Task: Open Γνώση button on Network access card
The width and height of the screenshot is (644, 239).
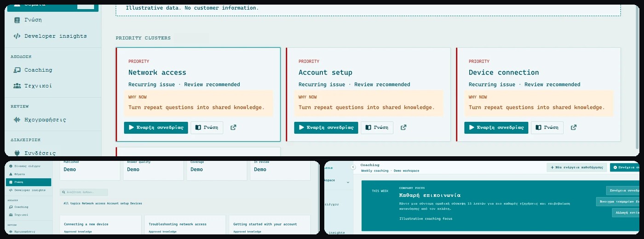Action: click(x=207, y=128)
